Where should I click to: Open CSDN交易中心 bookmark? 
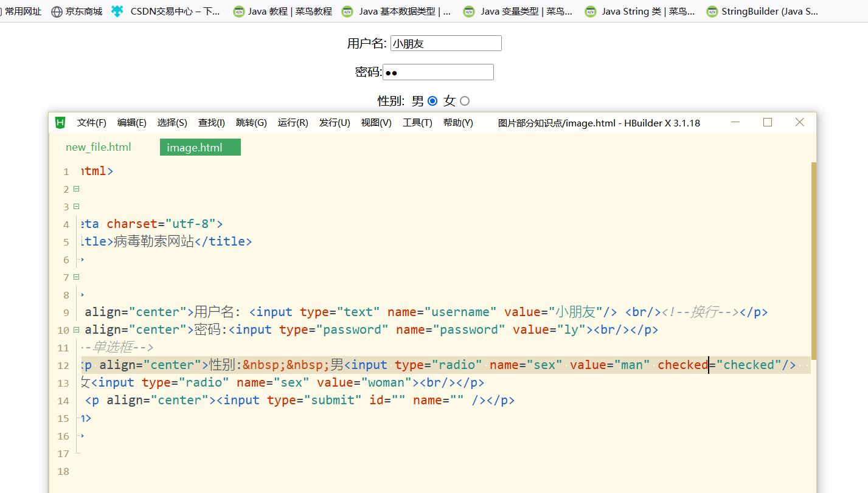click(x=165, y=11)
